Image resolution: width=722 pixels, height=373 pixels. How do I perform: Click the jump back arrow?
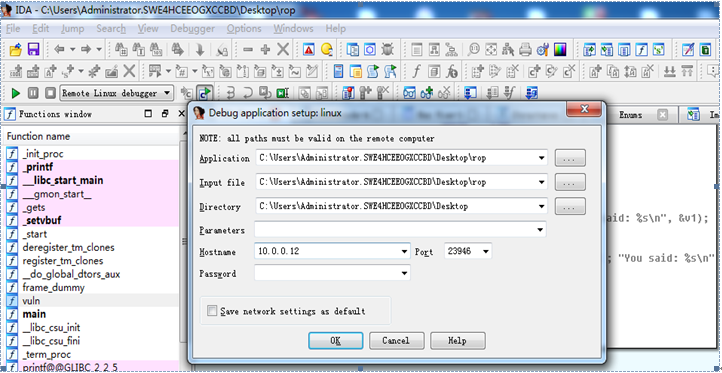tap(59, 49)
